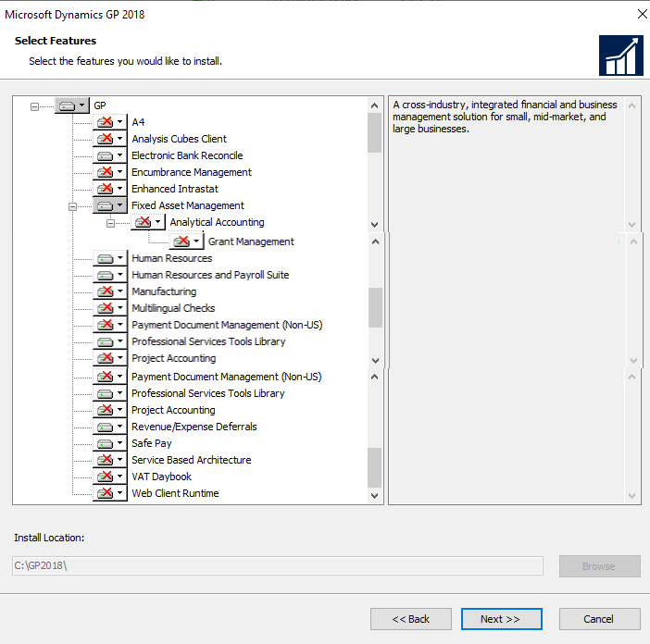Image resolution: width=650 pixels, height=644 pixels.
Task: Select Grant Management label
Action: pos(251,241)
